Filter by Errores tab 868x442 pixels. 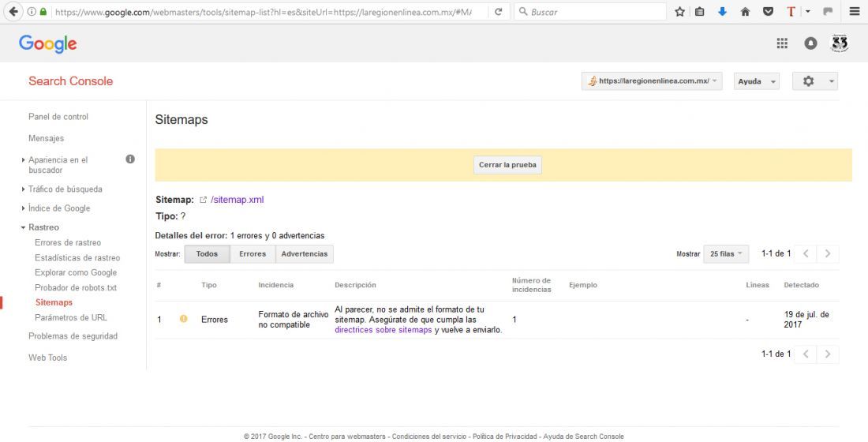click(253, 253)
